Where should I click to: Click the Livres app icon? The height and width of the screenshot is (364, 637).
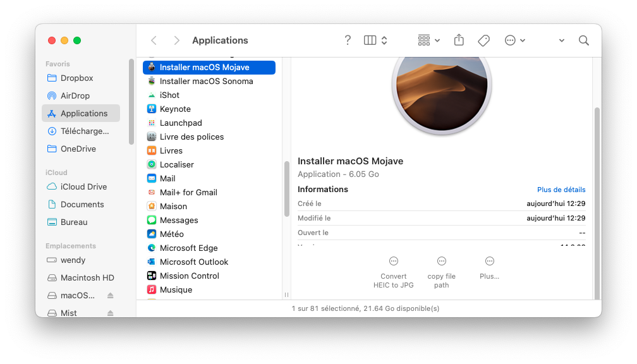tap(152, 150)
